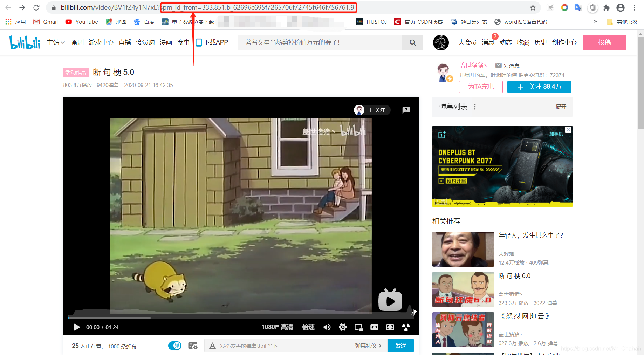
Task: Click the pink 投稿 button
Action: click(x=604, y=42)
